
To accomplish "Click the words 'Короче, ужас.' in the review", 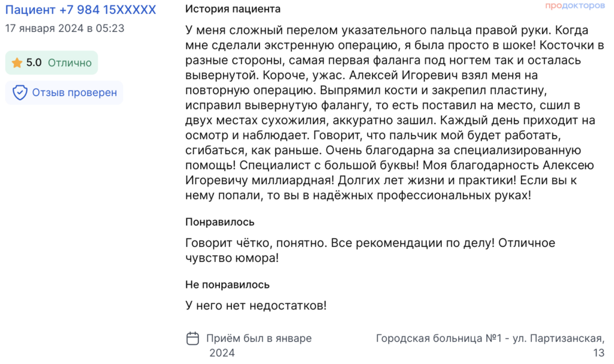I will [304, 75].
